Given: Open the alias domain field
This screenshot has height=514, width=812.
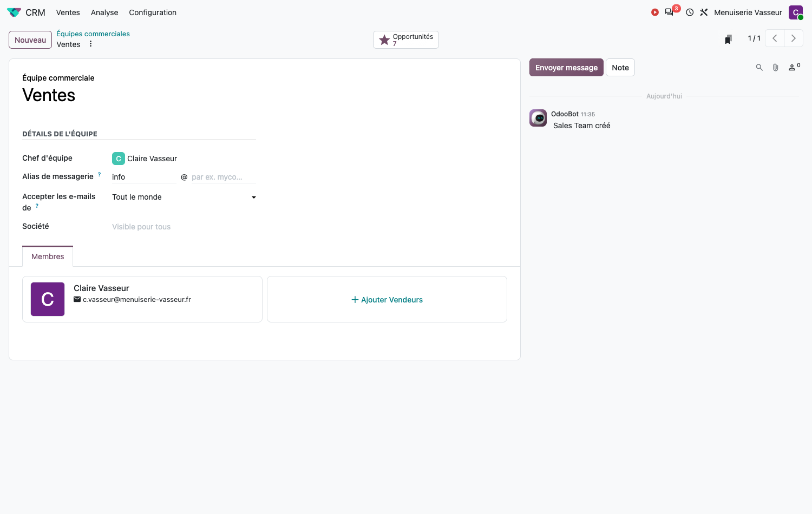Looking at the screenshot, I should tap(224, 177).
